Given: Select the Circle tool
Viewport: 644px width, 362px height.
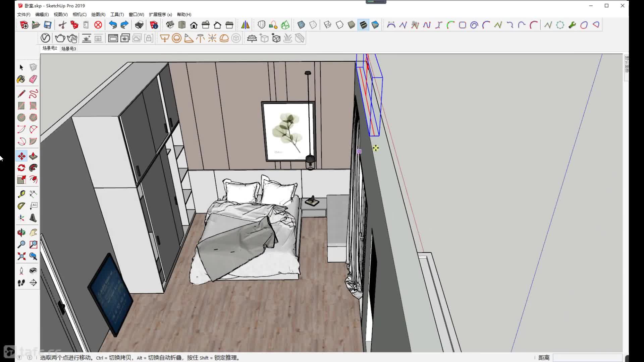Looking at the screenshot, I should pyautogui.click(x=21, y=118).
